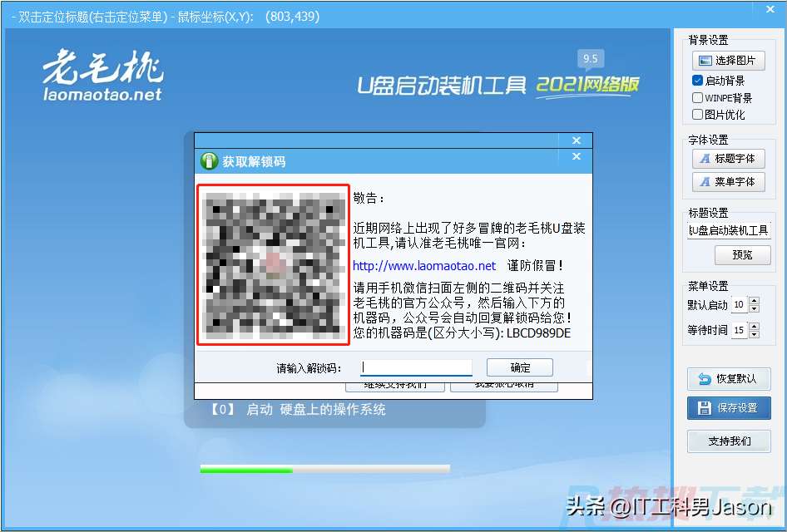Close the dialog behind 获取解锁码

point(577,140)
